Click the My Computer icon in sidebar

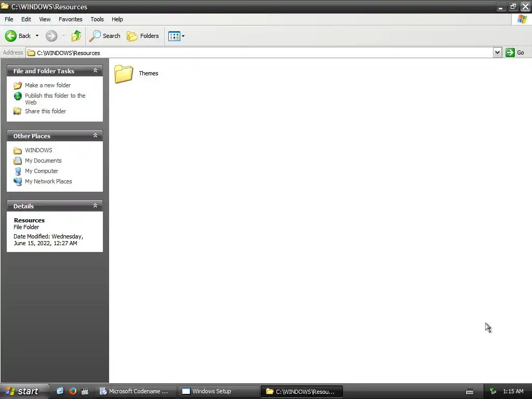coord(18,171)
